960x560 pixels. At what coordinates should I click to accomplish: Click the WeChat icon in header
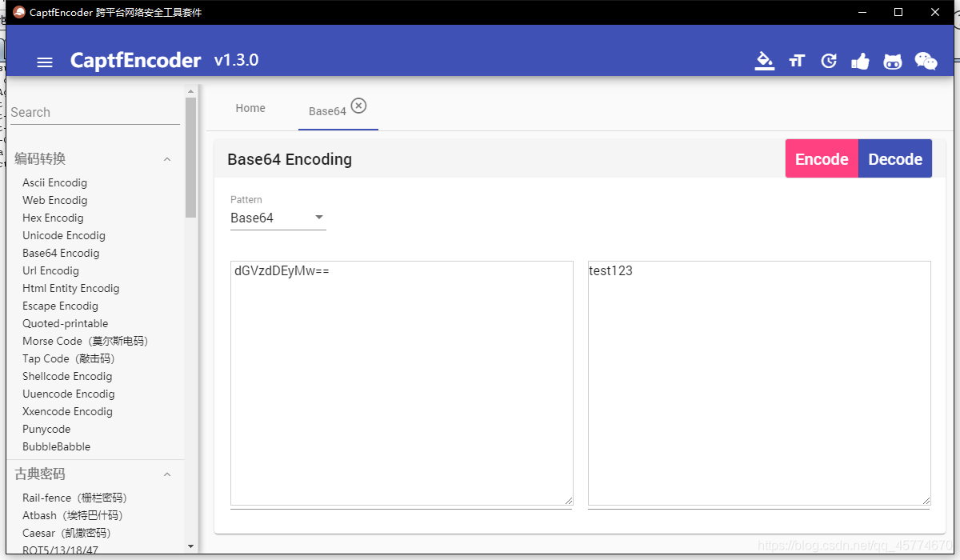[x=926, y=61]
